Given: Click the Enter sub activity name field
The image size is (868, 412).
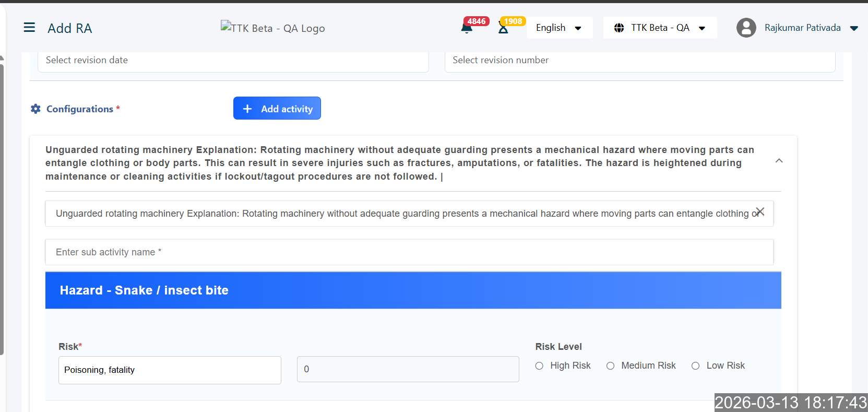Looking at the screenshot, I should click(409, 252).
